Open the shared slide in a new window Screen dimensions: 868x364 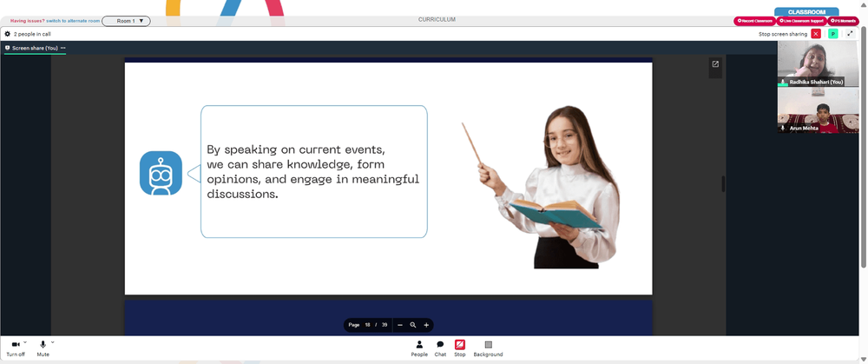715,64
